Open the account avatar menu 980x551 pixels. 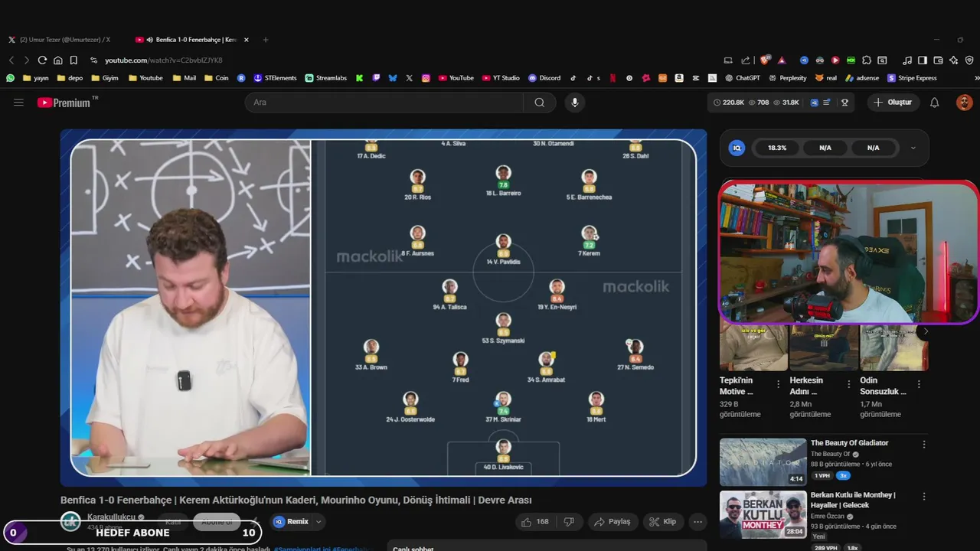click(964, 103)
